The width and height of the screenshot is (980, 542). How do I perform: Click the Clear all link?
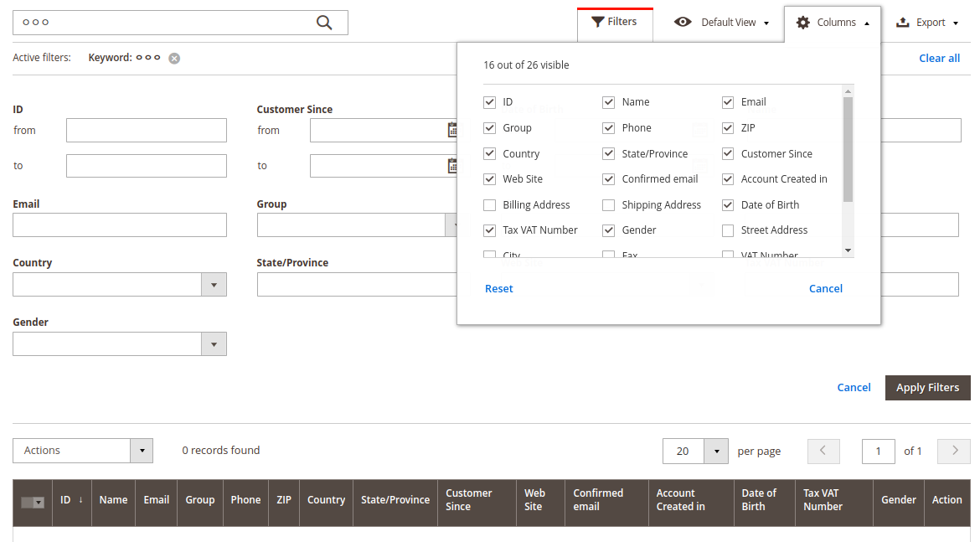939,58
